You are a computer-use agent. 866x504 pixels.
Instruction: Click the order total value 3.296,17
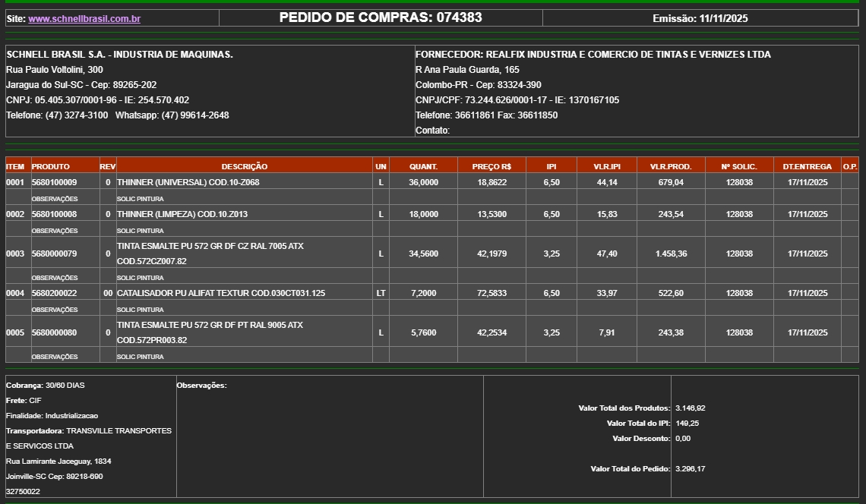point(690,469)
